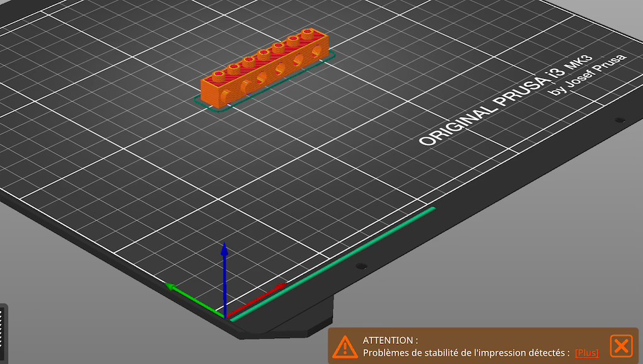
Task: Click the stability problems warning message text
Action: tap(466, 353)
